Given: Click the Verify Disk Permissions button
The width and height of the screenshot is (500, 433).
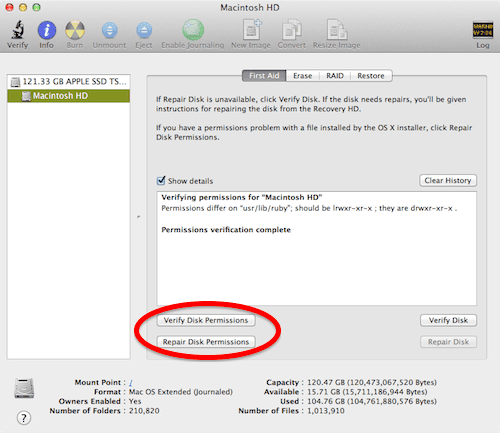Looking at the screenshot, I should click(206, 320).
